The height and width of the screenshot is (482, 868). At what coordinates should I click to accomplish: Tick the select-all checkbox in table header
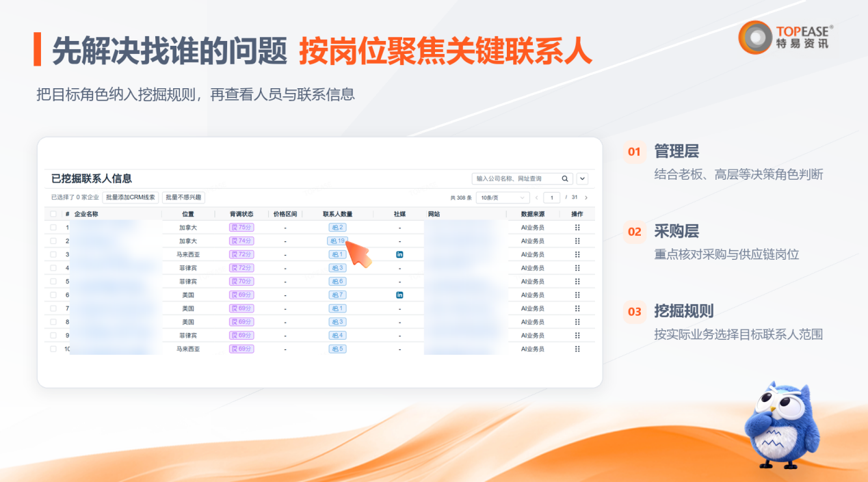53,214
